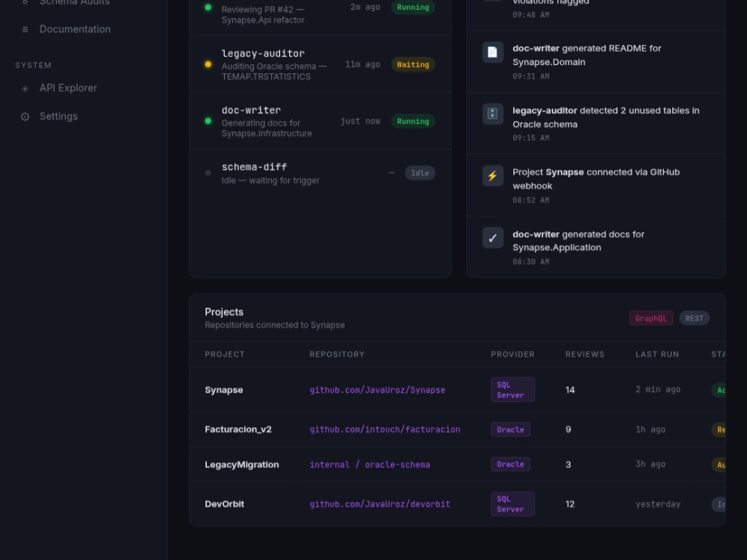Click the gray status dot of schema-diff
The width and height of the screenshot is (747, 560).
(208, 173)
